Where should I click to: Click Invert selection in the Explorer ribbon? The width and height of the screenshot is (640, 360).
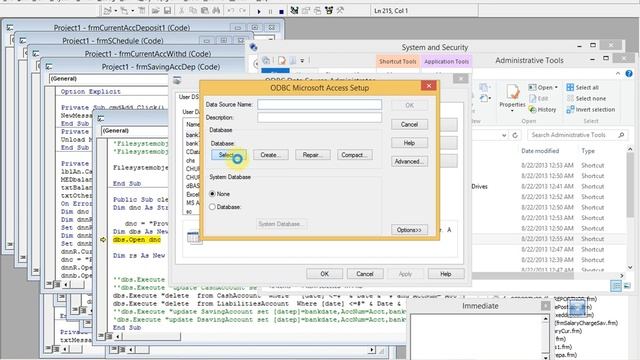pos(591,109)
